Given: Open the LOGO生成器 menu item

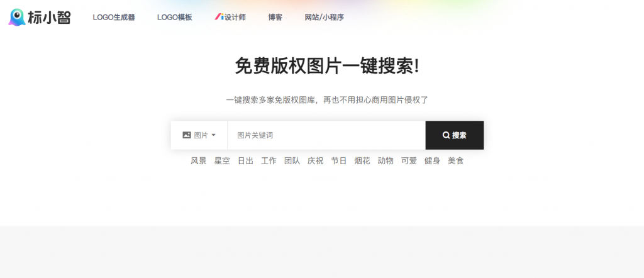Looking at the screenshot, I should pos(114,17).
